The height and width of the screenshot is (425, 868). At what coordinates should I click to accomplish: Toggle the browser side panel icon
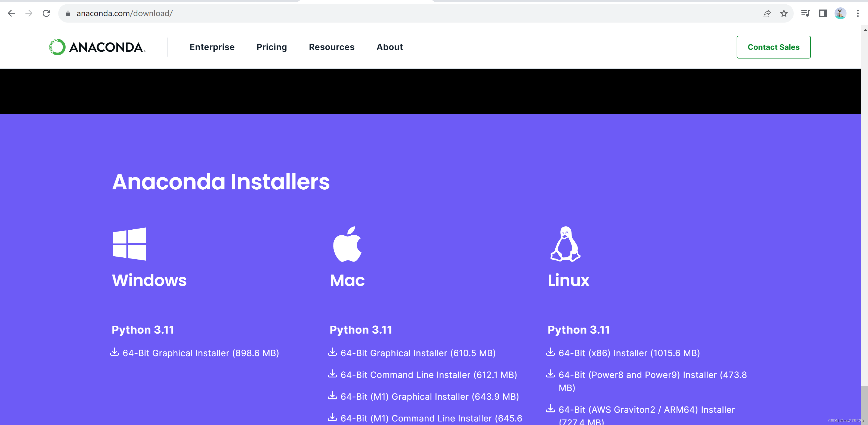(x=823, y=14)
